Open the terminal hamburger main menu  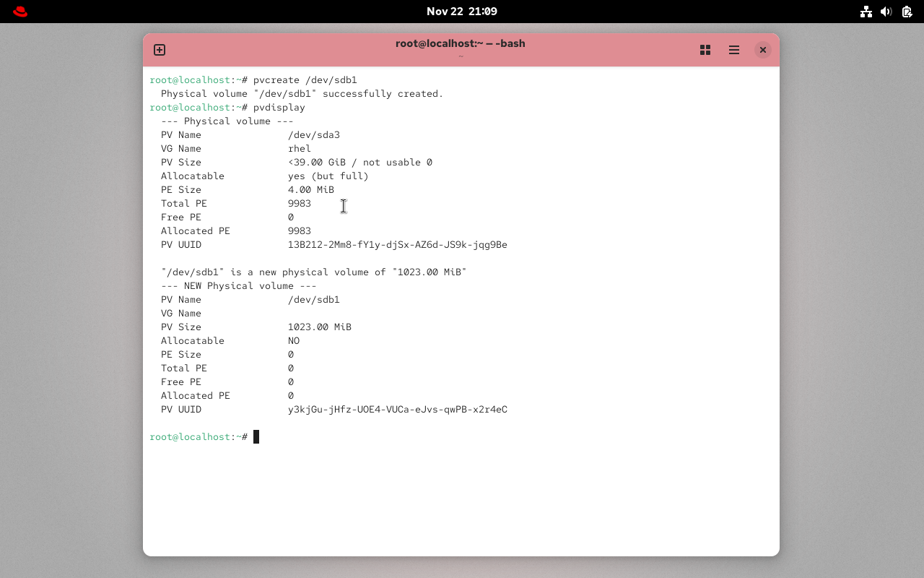click(733, 50)
